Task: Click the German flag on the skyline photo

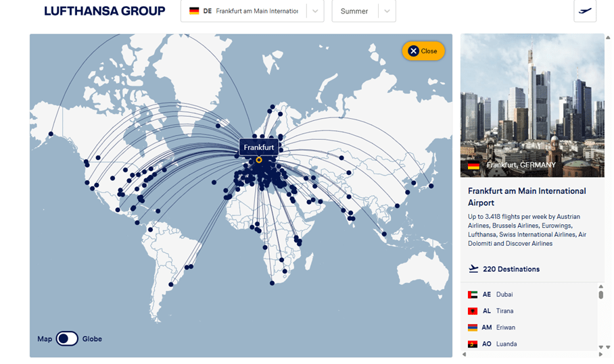Action: 473,165
